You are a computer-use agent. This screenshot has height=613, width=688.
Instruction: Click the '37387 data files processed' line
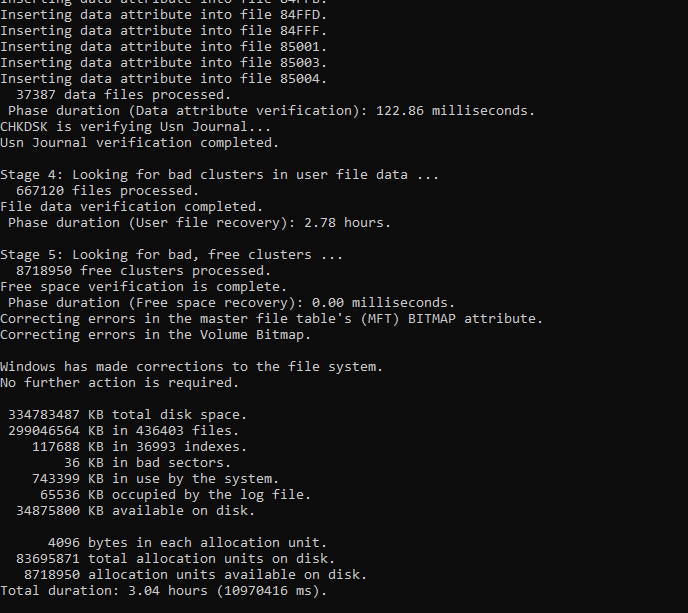pyautogui.click(x=123, y=95)
